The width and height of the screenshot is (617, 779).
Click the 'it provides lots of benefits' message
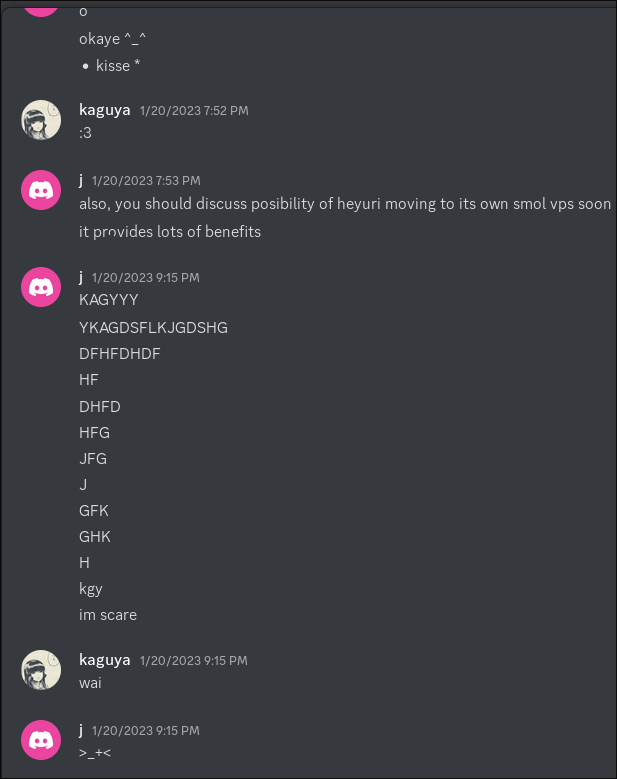[170, 232]
